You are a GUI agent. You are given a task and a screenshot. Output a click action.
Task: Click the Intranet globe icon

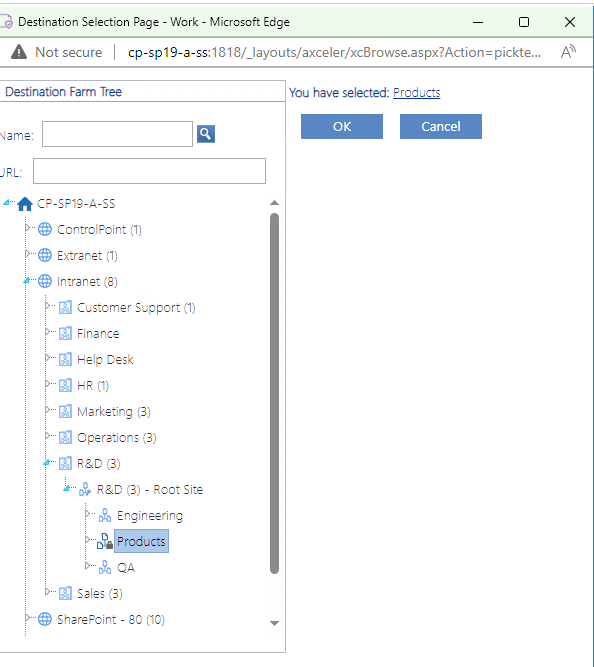tap(45, 281)
